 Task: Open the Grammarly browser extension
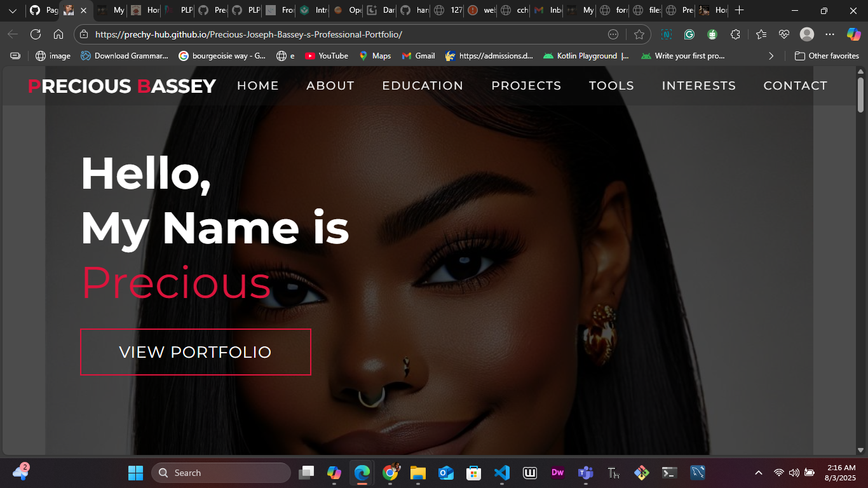pyautogui.click(x=689, y=34)
